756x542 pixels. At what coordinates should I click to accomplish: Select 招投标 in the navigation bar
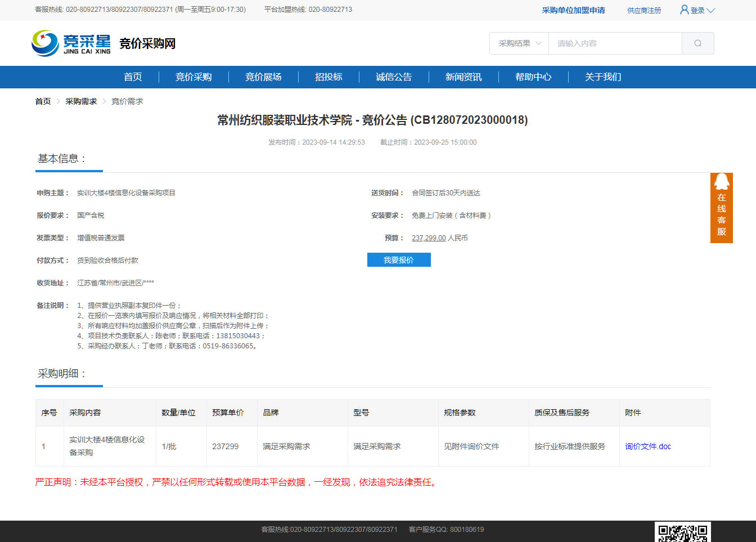[x=328, y=77]
